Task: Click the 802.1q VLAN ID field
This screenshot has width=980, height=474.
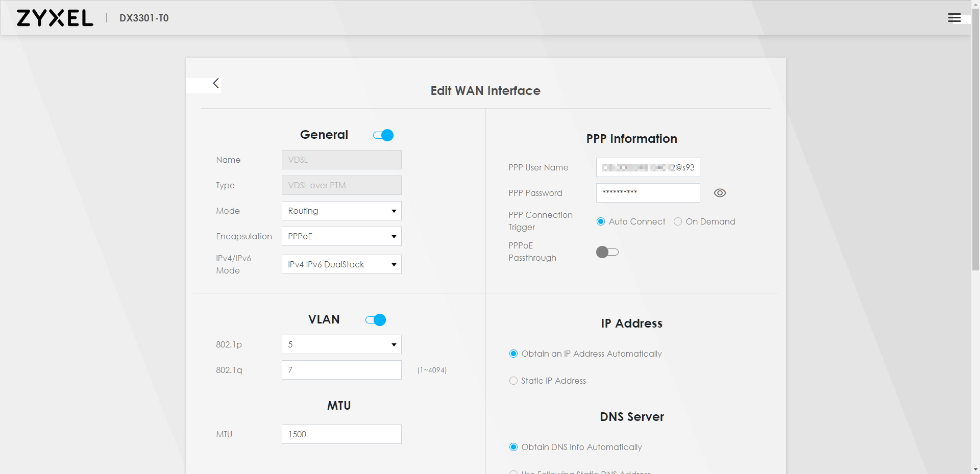Action: tap(341, 370)
